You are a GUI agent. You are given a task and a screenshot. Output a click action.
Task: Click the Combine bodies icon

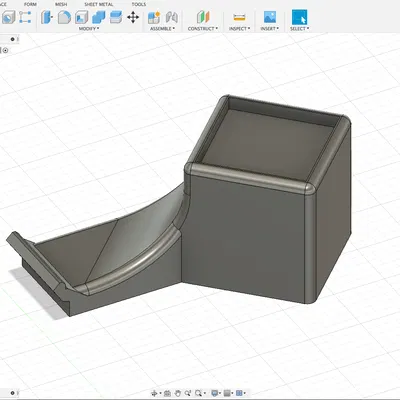click(99, 17)
